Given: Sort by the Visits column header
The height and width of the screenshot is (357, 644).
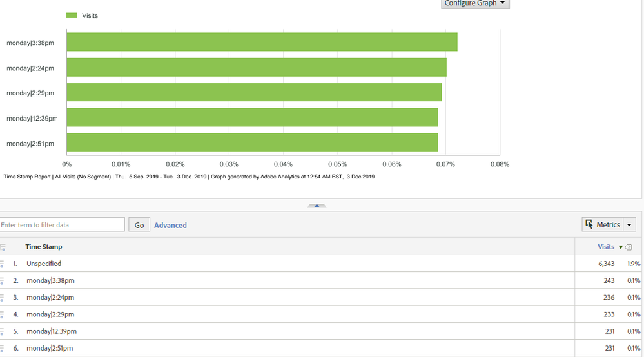Looking at the screenshot, I should (x=606, y=247).
